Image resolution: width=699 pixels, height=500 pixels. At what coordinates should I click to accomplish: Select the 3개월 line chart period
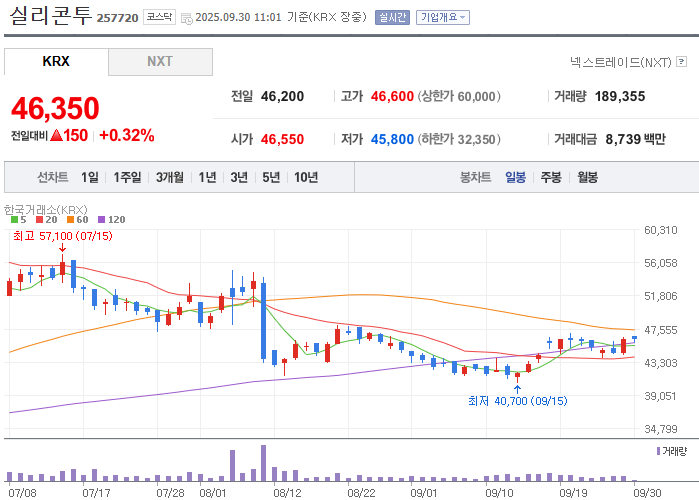pyautogui.click(x=170, y=177)
